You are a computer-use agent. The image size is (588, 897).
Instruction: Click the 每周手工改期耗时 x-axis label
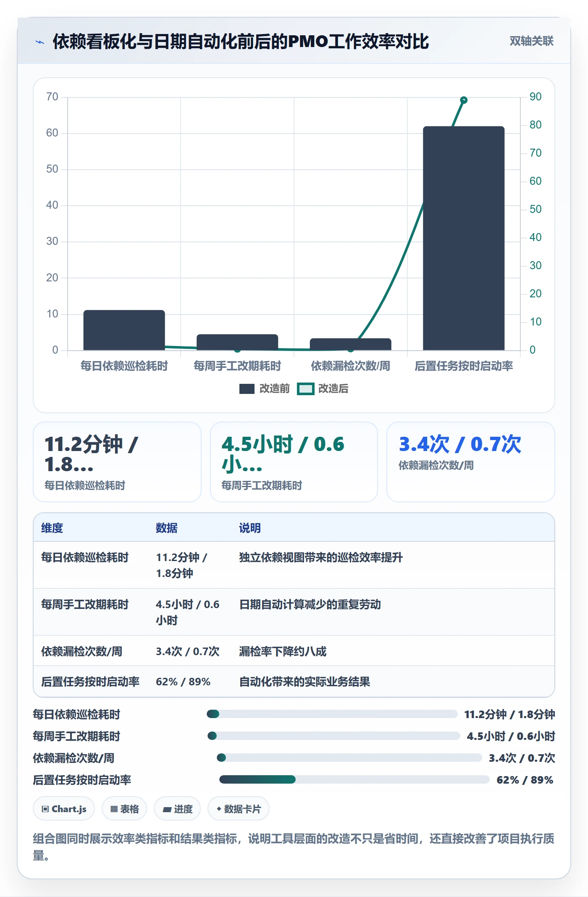[x=237, y=366]
